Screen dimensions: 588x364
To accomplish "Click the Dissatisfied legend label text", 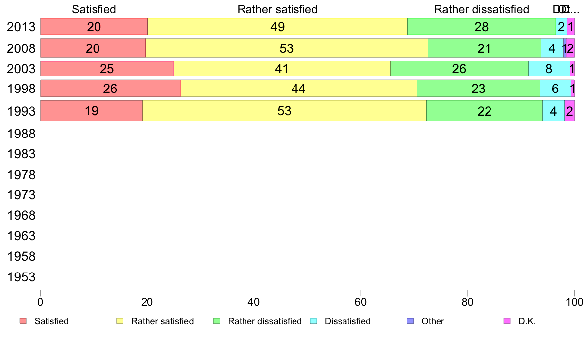I will [x=347, y=321].
